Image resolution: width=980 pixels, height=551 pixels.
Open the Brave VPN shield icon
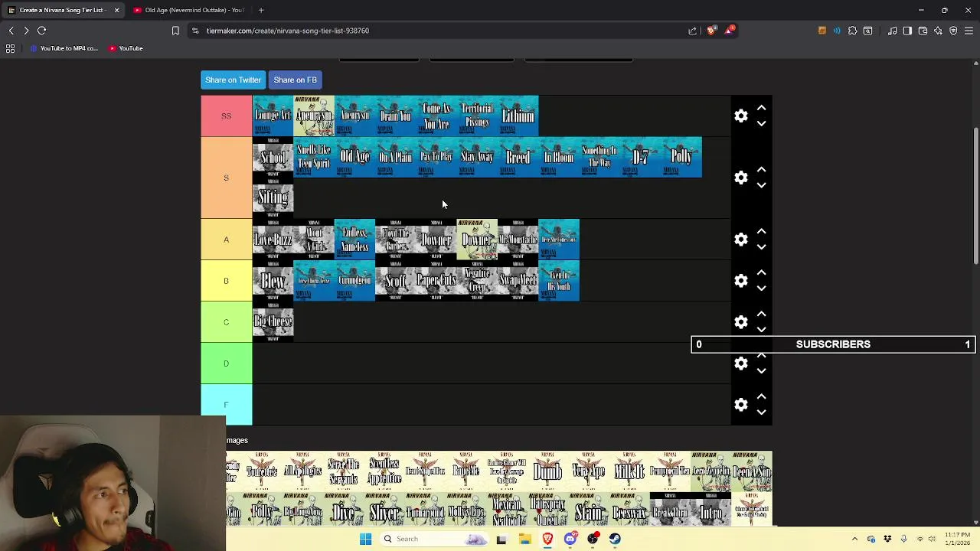[x=953, y=31]
